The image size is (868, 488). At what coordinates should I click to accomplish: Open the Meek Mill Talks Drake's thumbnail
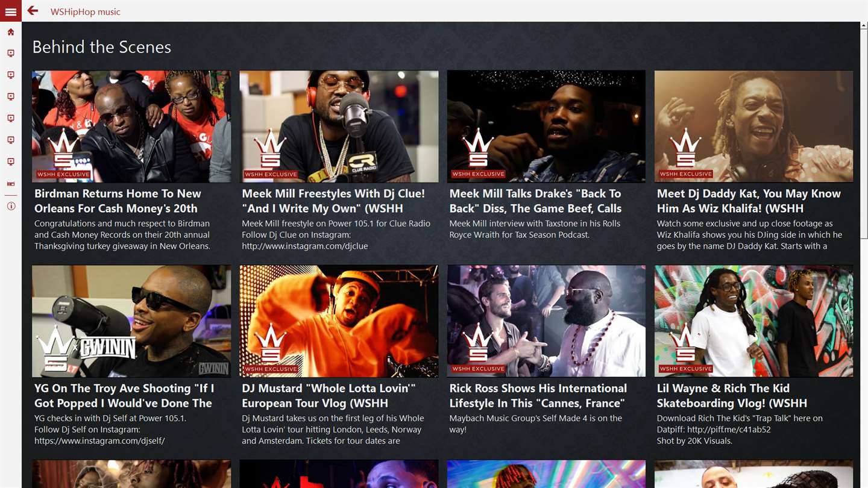(x=546, y=127)
